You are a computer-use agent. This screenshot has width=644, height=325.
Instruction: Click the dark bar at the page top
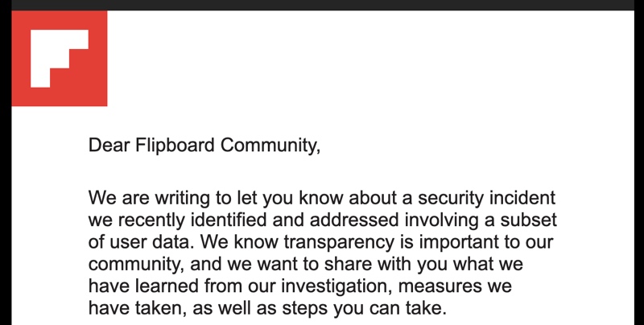(322, 5)
